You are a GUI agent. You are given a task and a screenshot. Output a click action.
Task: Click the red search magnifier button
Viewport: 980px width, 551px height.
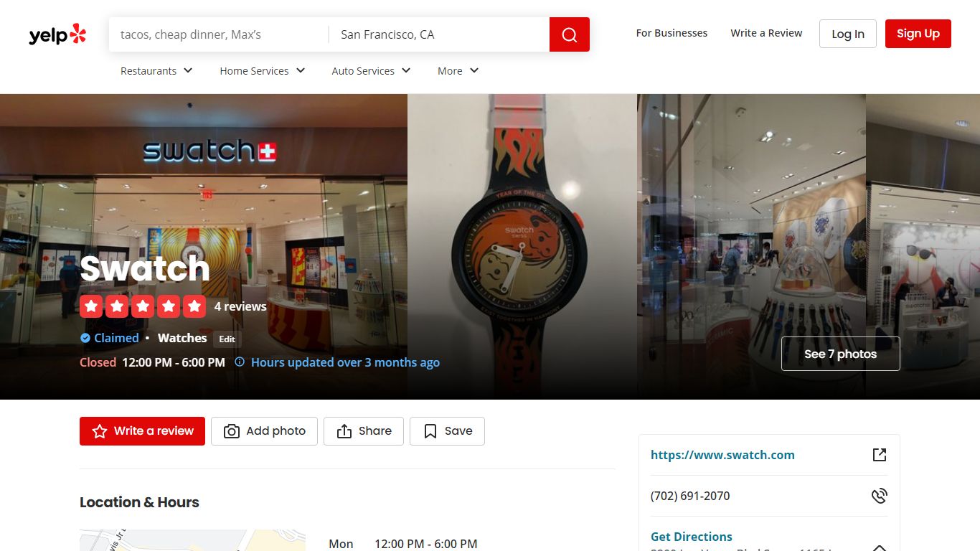pyautogui.click(x=570, y=34)
